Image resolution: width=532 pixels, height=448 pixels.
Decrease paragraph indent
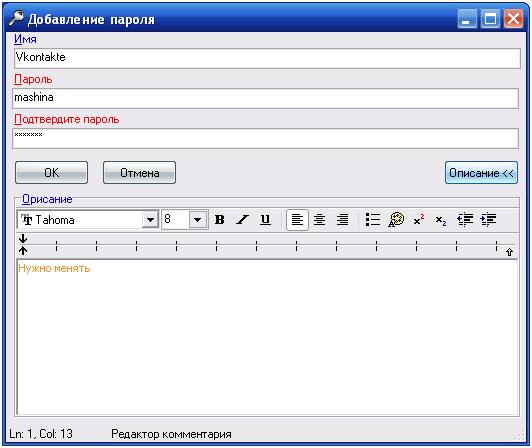coord(465,220)
